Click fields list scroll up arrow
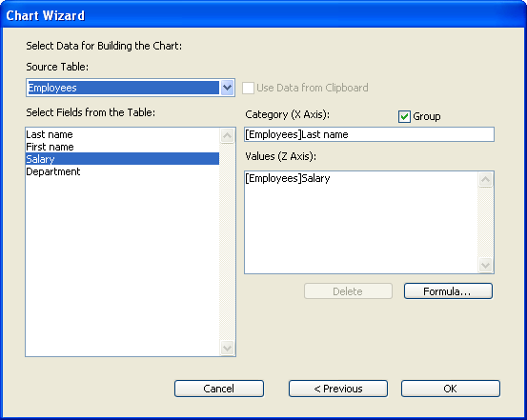Screen dimensions: 527x420 click(x=227, y=136)
